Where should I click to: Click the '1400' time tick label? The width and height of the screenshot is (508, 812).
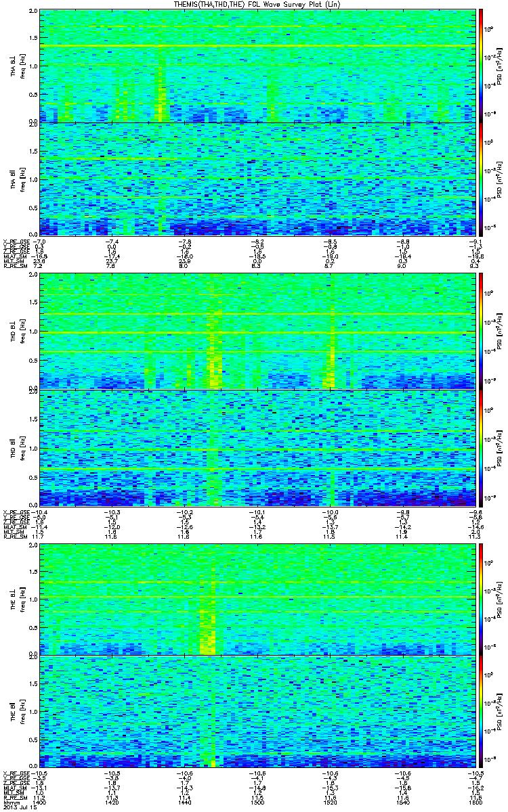tap(40, 801)
